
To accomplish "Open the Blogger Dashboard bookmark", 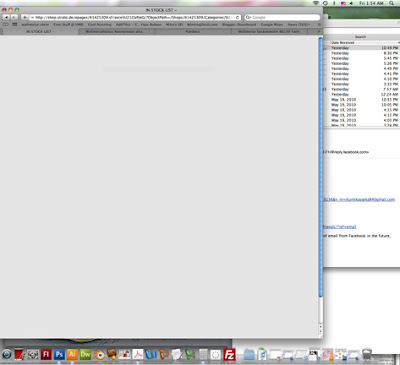I will click(x=239, y=24).
